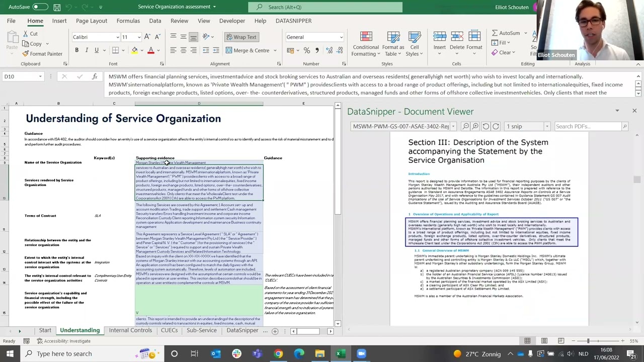This screenshot has width=644, height=362.
Task: Click the Increase Indent icon
Action: pos(216,50)
